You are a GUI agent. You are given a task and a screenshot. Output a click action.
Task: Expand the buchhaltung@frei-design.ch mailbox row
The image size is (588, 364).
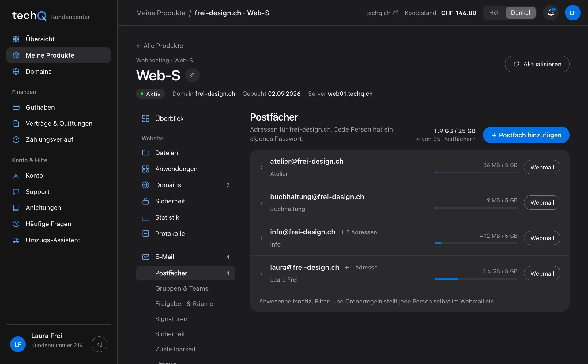point(261,203)
